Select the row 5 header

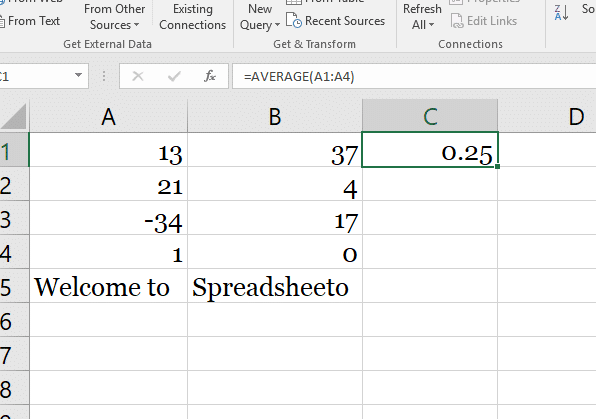(x=14, y=286)
